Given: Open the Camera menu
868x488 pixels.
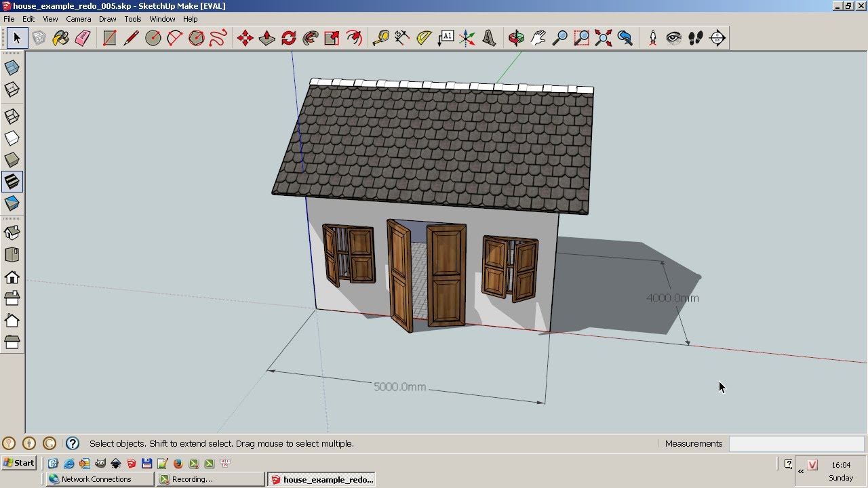Looking at the screenshot, I should (78, 19).
